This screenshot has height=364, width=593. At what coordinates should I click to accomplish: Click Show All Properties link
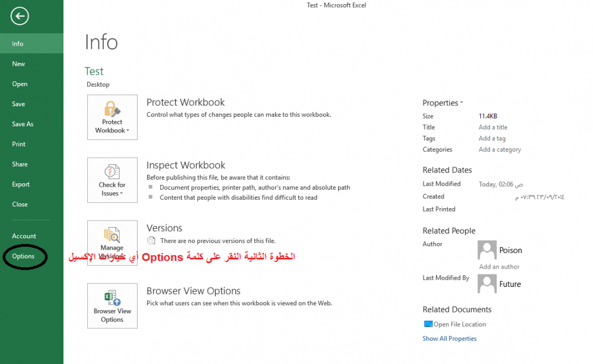coord(449,339)
